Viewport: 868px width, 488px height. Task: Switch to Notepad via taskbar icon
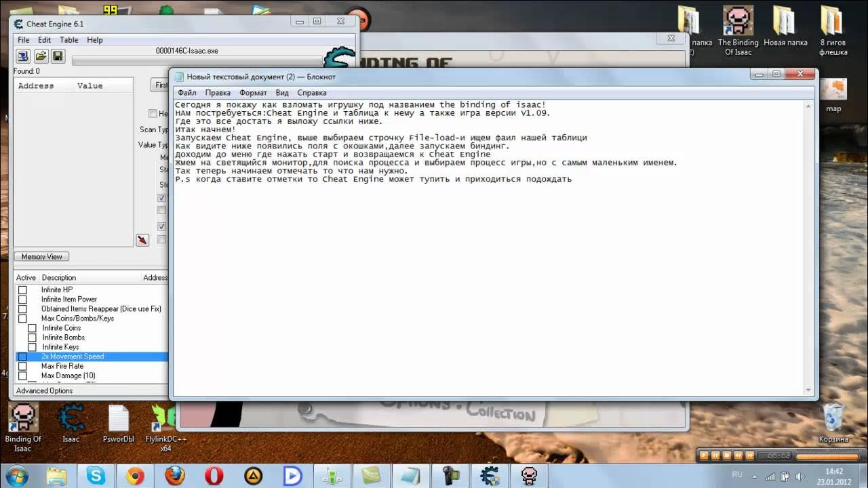click(411, 476)
